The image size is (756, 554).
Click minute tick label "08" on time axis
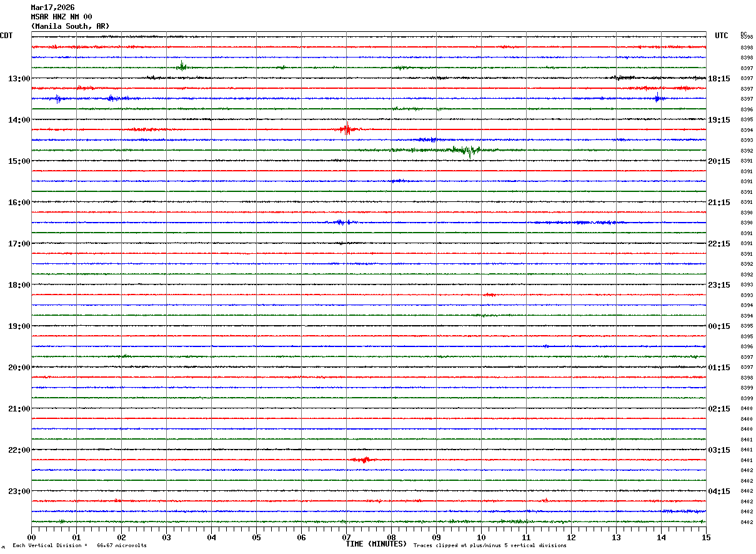click(391, 537)
